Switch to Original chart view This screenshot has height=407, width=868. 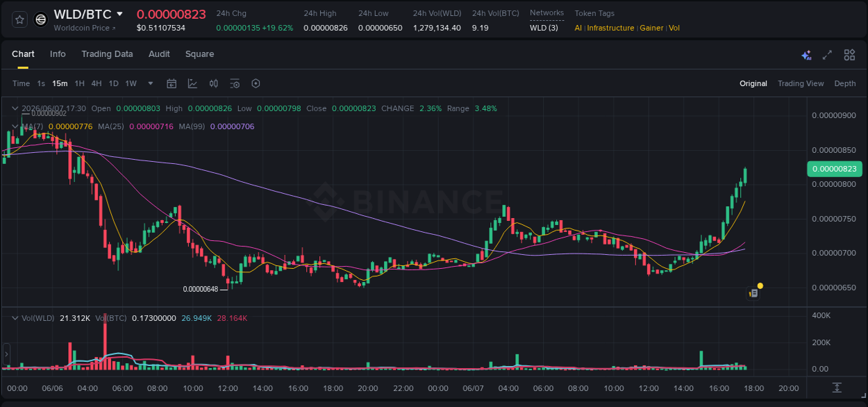(x=753, y=83)
